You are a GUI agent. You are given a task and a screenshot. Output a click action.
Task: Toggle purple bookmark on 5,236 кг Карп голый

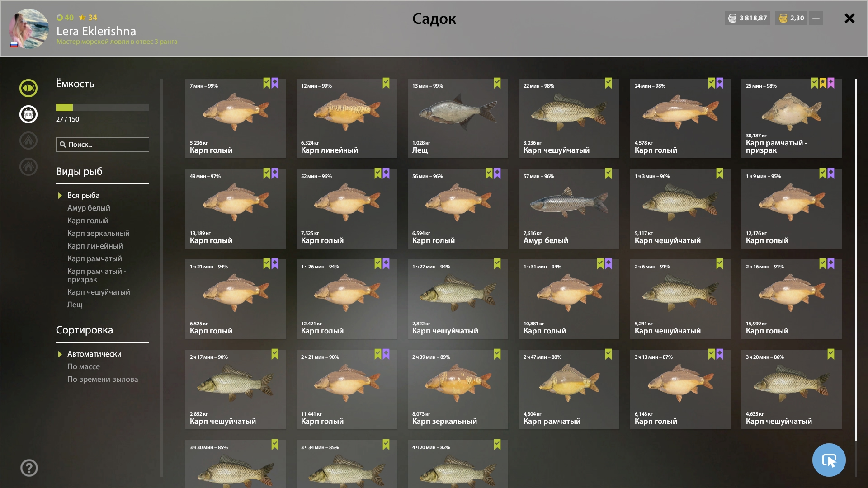point(275,83)
